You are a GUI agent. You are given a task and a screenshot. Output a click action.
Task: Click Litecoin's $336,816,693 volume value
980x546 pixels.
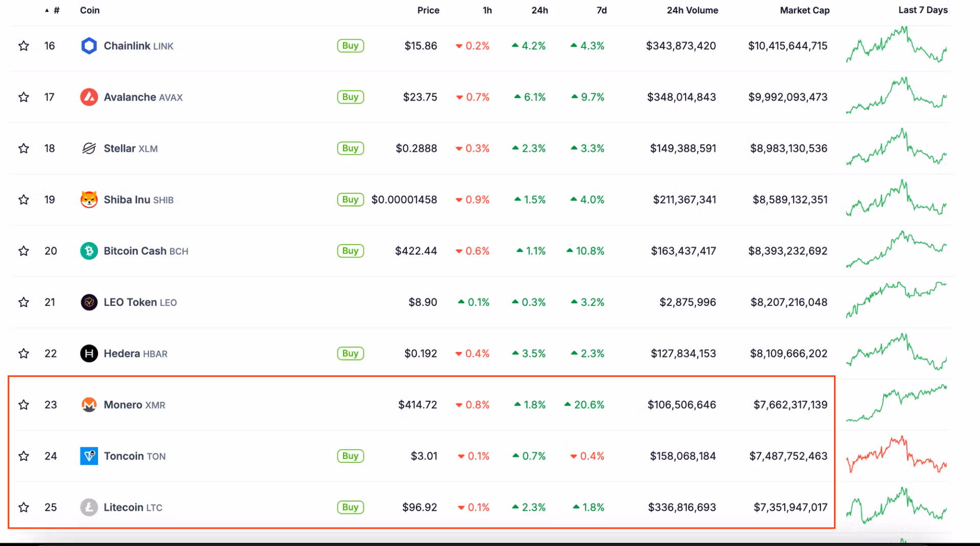pyautogui.click(x=682, y=507)
